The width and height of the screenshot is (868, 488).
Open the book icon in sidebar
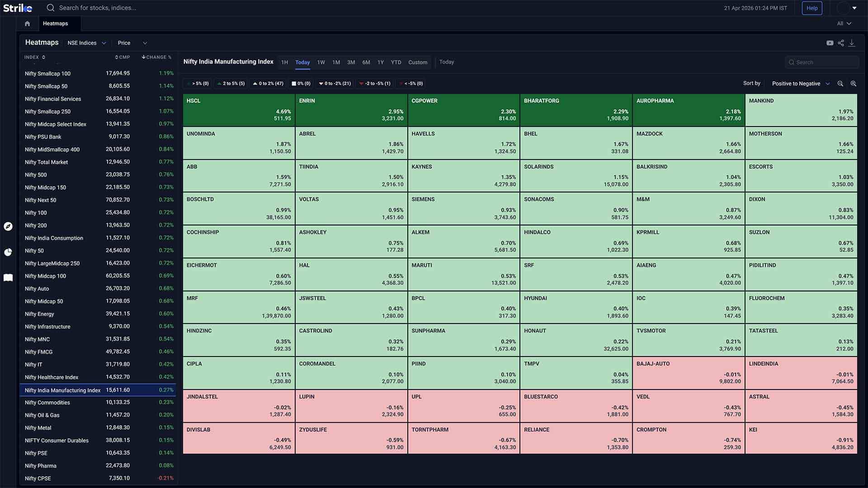click(8, 277)
